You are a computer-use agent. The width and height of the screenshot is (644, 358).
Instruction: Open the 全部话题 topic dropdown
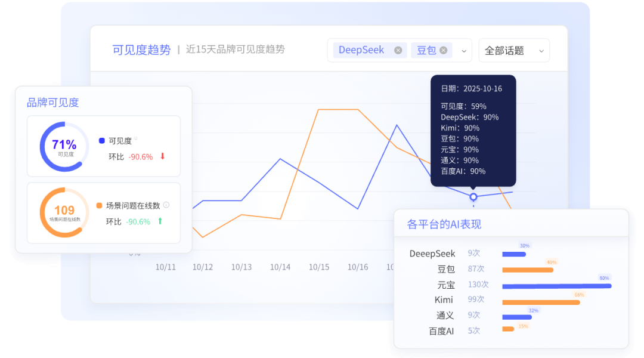[x=514, y=50]
